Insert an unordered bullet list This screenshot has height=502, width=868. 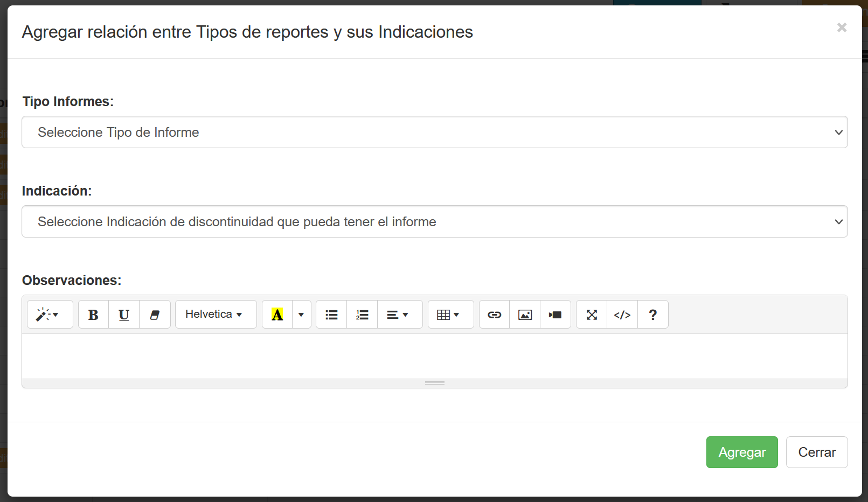(331, 315)
